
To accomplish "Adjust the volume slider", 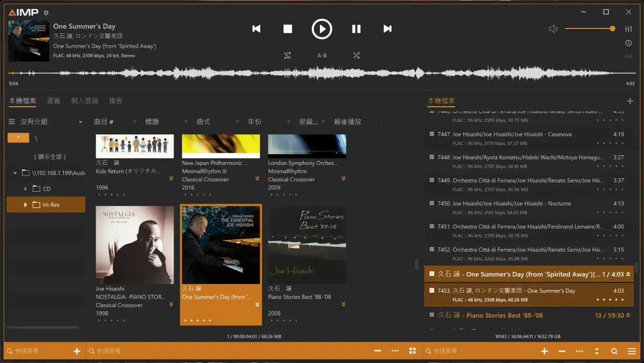I will click(x=590, y=28).
